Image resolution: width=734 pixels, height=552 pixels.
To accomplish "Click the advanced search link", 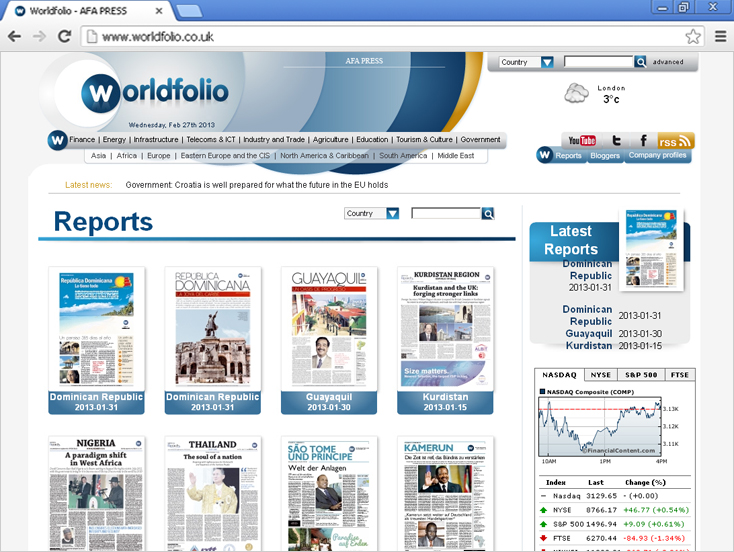I will [x=668, y=62].
